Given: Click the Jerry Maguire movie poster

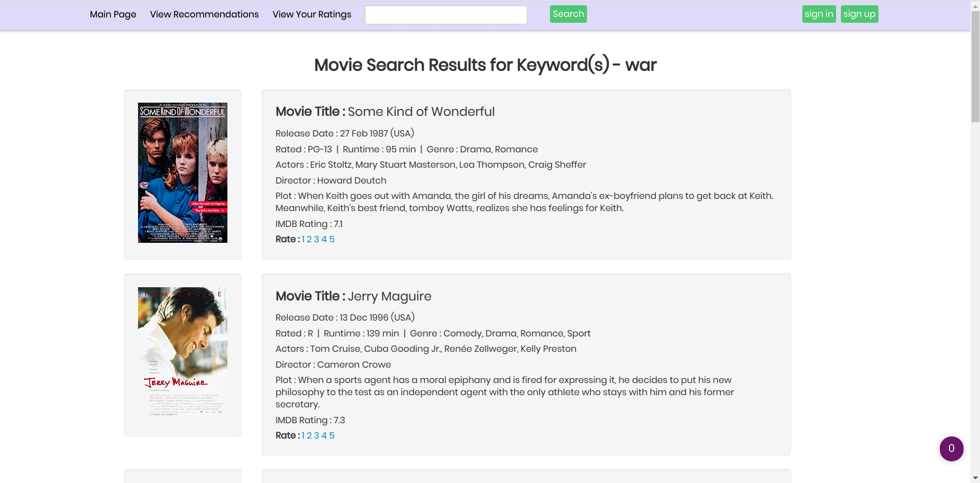Looking at the screenshot, I should pyautogui.click(x=182, y=353).
